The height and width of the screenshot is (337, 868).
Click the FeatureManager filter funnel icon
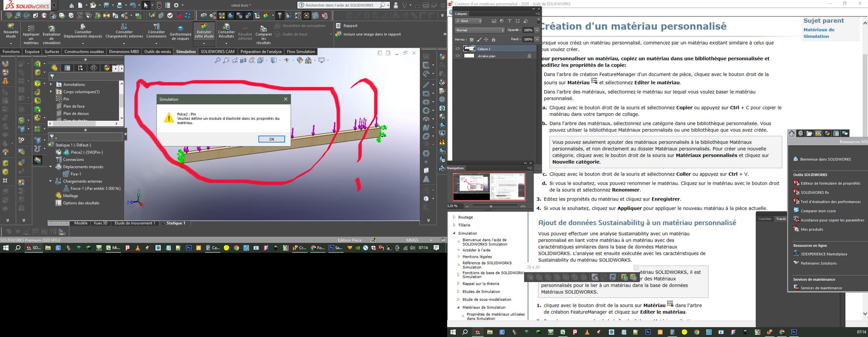point(52,76)
